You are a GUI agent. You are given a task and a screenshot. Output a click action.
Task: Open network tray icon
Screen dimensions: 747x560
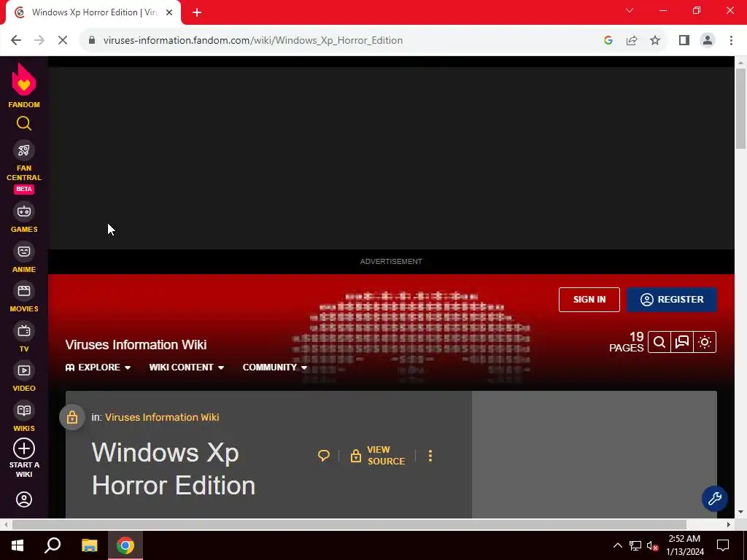click(x=635, y=545)
